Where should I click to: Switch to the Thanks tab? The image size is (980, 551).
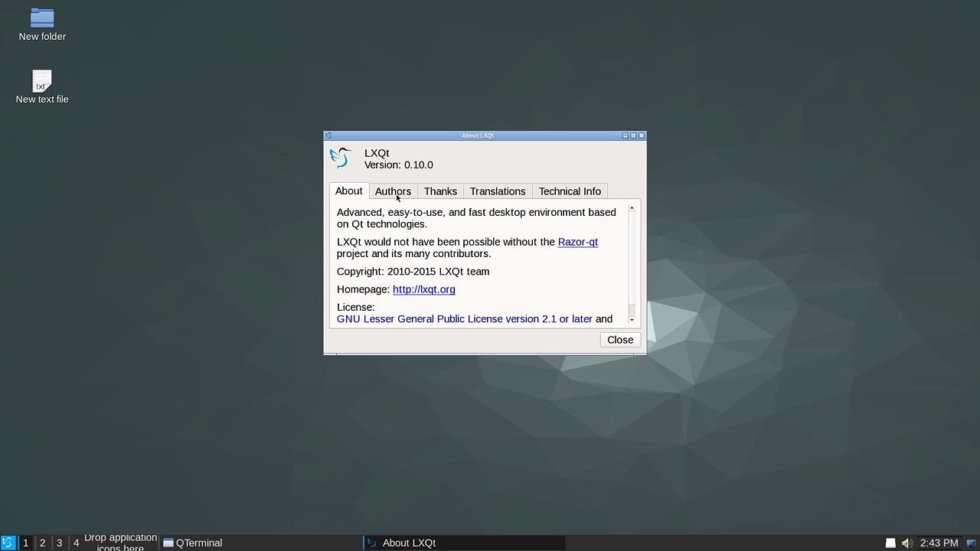click(x=440, y=191)
